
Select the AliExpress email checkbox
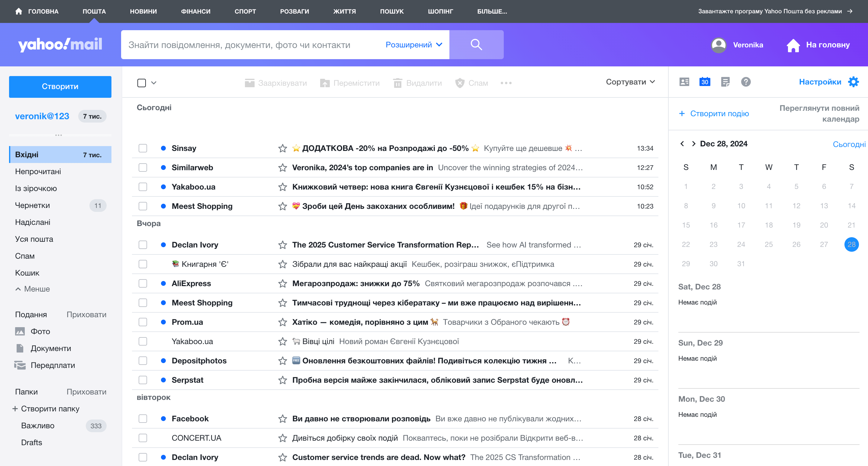tap(143, 283)
